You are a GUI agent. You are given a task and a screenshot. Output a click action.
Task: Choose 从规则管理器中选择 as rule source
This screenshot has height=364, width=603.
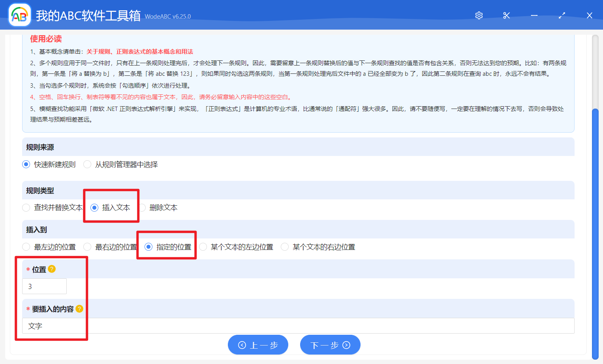click(87, 164)
